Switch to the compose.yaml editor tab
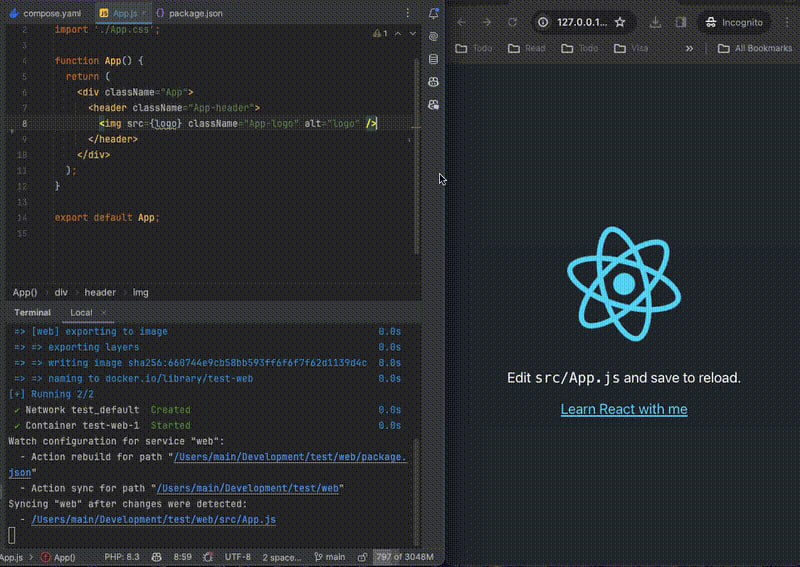This screenshot has width=800, height=567. (x=45, y=13)
